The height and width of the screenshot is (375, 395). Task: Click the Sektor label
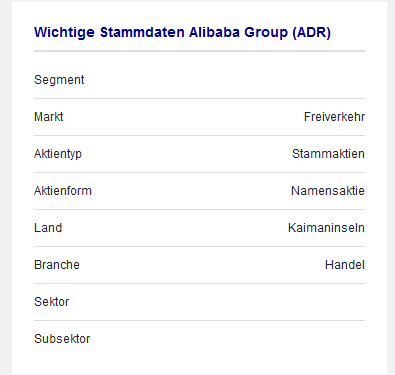[x=51, y=302]
